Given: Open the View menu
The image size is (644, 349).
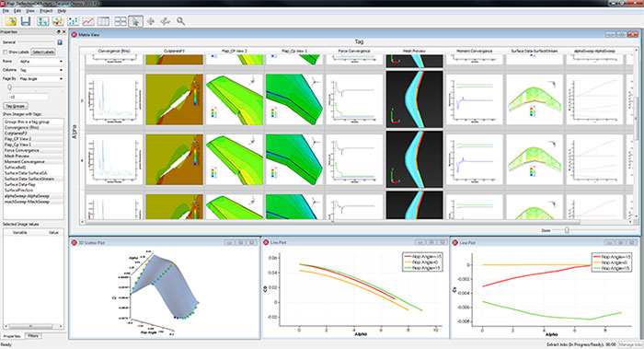Looking at the screenshot, I should (x=30, y=11).
